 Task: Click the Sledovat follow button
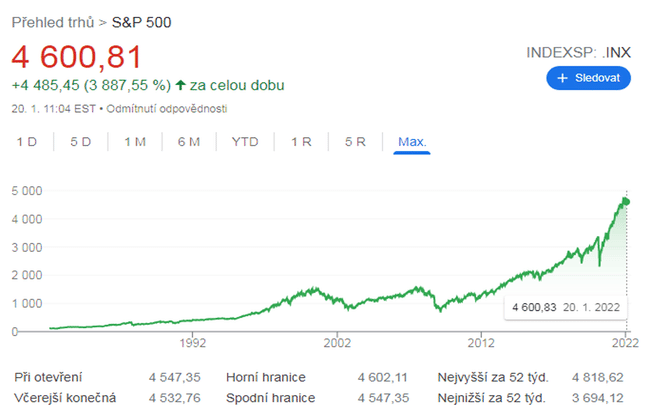tap(588, 78)
